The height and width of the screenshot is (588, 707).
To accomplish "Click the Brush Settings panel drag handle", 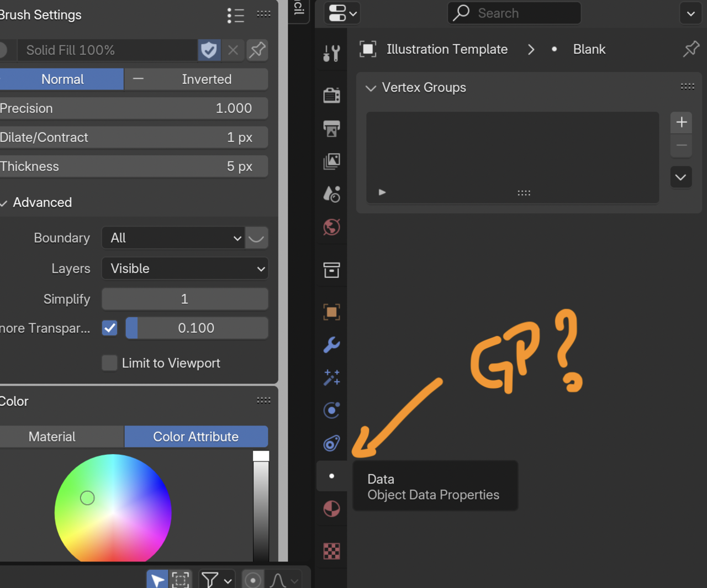I will [263, 14].
